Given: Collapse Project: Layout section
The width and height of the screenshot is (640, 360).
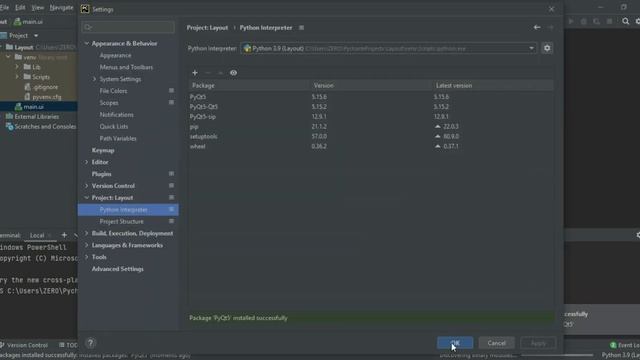Looking at the screenshot, I should (87, 198).
